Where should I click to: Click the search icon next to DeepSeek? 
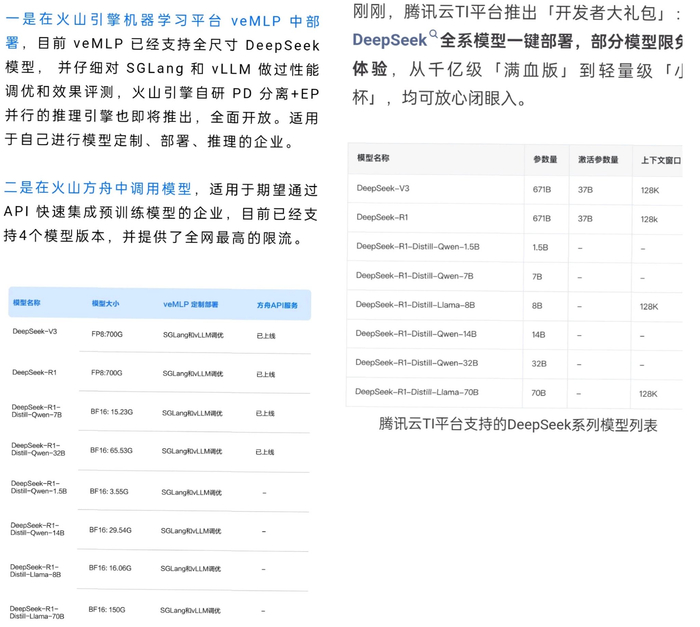[x=433, y=34]
